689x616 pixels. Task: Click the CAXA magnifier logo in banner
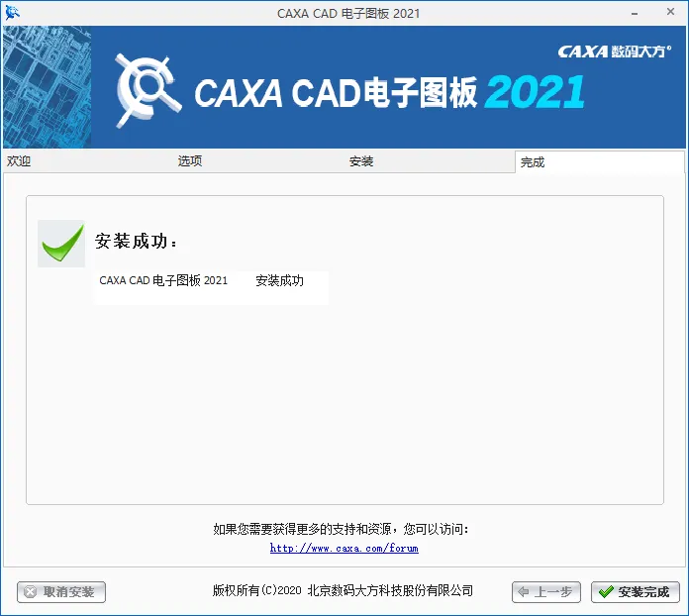coord(148,91)
